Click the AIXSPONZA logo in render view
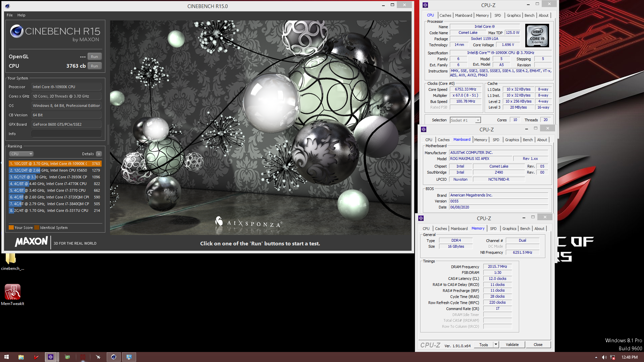 (249, 222)
